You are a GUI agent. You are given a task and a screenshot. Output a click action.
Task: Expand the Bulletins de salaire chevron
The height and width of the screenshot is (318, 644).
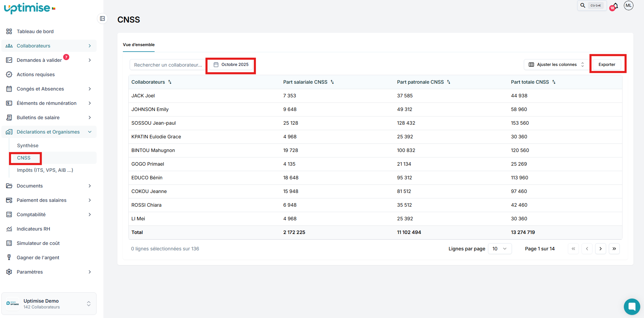click(90, 117)
